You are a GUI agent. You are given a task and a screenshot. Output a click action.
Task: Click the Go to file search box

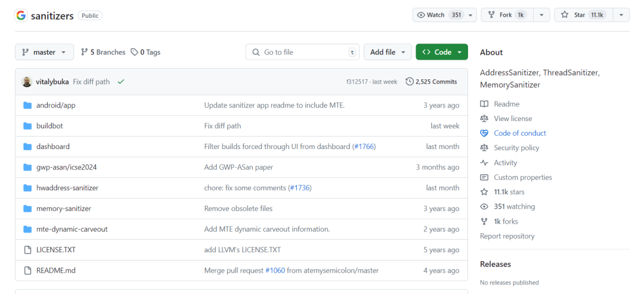pyautogui.click(x=302, y=52)
